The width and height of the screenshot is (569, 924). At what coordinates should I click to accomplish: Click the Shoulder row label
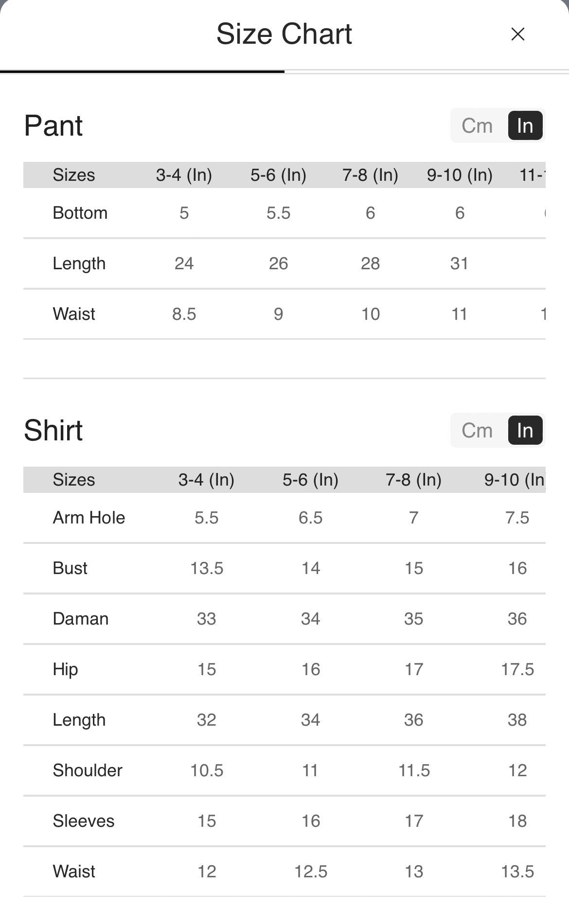[88, 770]
